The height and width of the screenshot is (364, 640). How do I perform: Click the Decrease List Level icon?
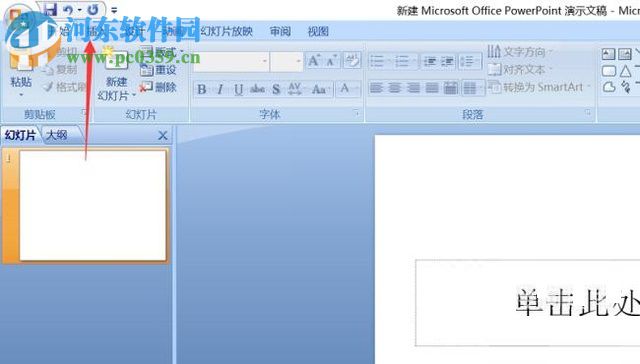click(x=429, y=62)
